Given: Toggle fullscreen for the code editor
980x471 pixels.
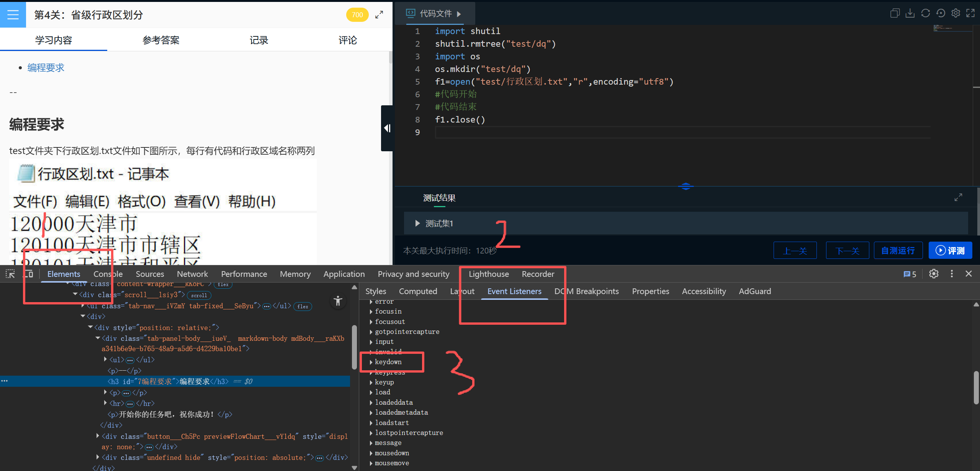Looking at the screenshot, I should click(x=970, y=13).
